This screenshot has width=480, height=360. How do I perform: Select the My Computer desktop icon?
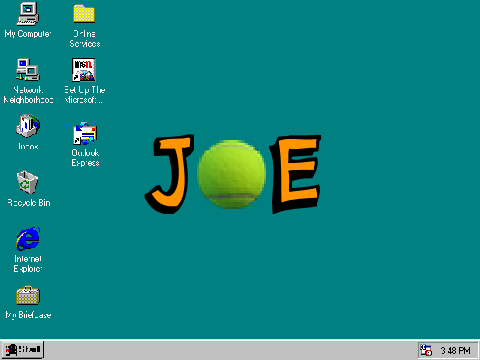pos(28,14)
